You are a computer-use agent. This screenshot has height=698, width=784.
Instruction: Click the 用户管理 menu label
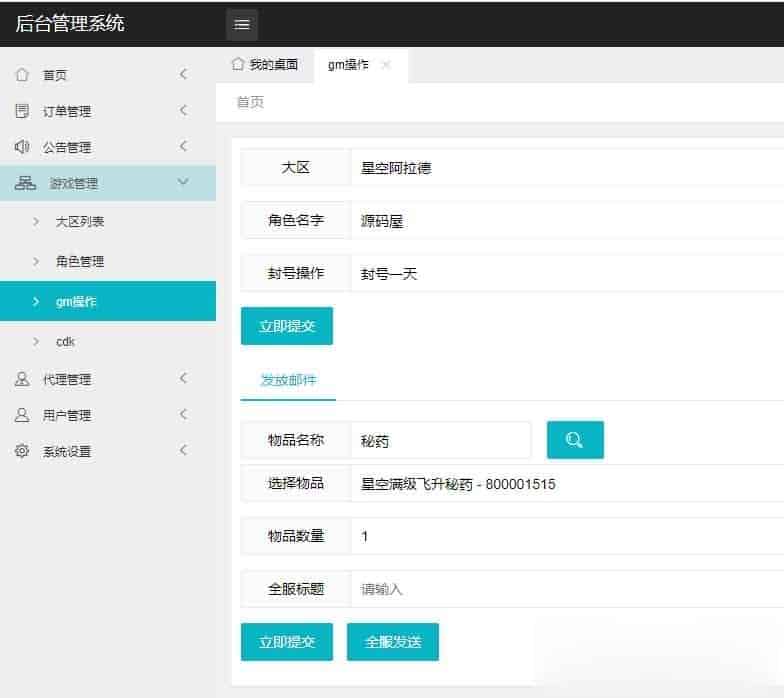point(66,415)
